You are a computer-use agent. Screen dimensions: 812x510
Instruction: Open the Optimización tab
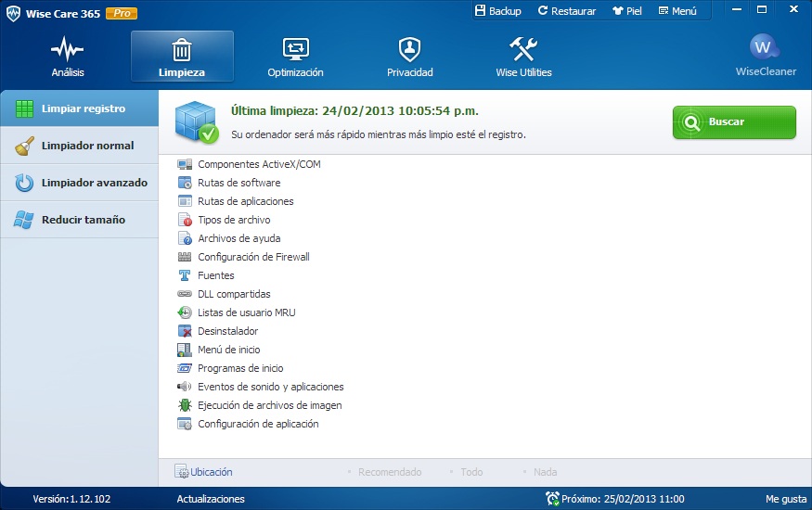coord(295,57)
